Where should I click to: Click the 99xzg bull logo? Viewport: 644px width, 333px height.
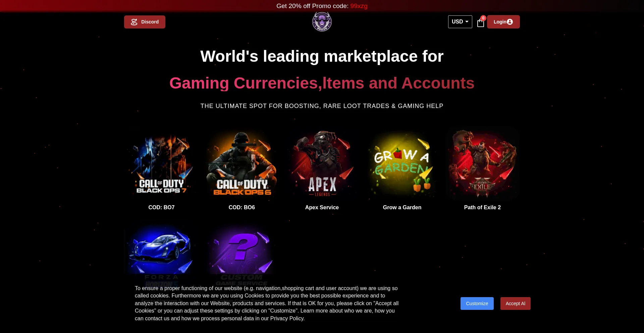[x=322, y=21]
